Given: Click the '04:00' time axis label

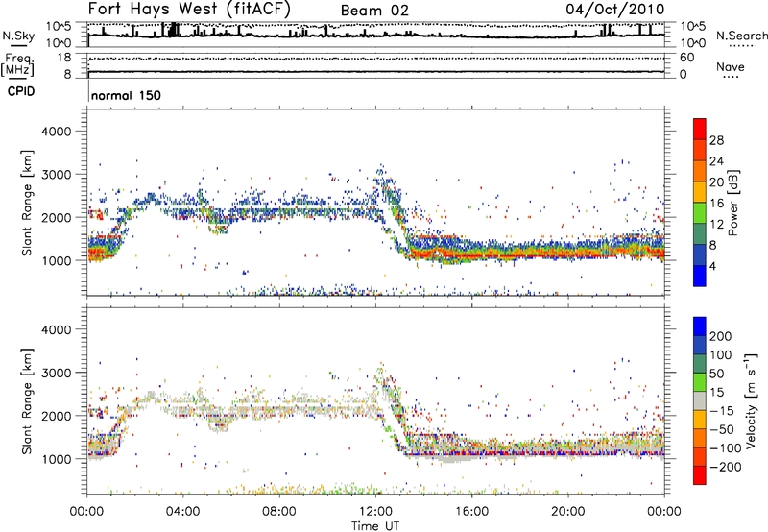Looking at the screenshot, I should coord(183,512).
